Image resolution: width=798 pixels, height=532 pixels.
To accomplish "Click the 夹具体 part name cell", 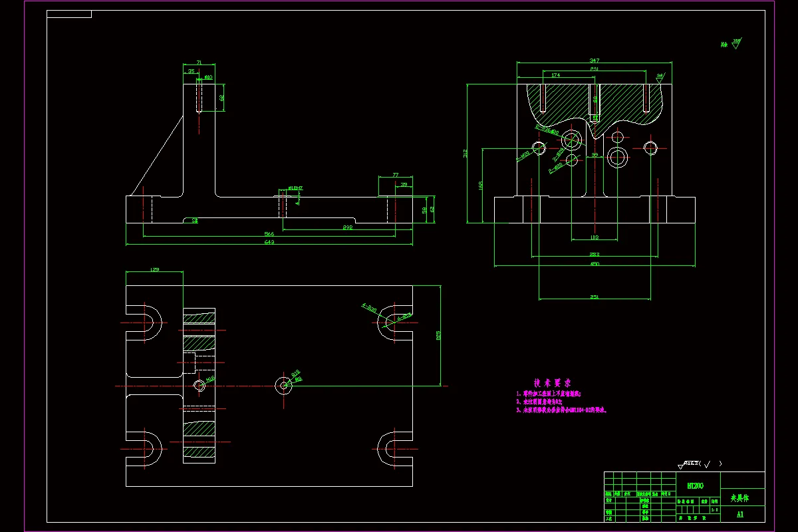I will 739,497.
